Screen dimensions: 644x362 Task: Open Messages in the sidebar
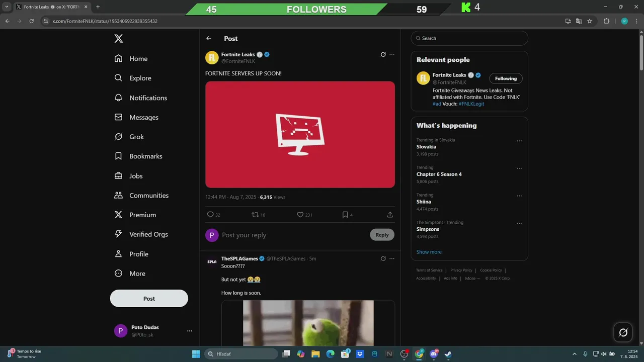(x=136, y=117)
